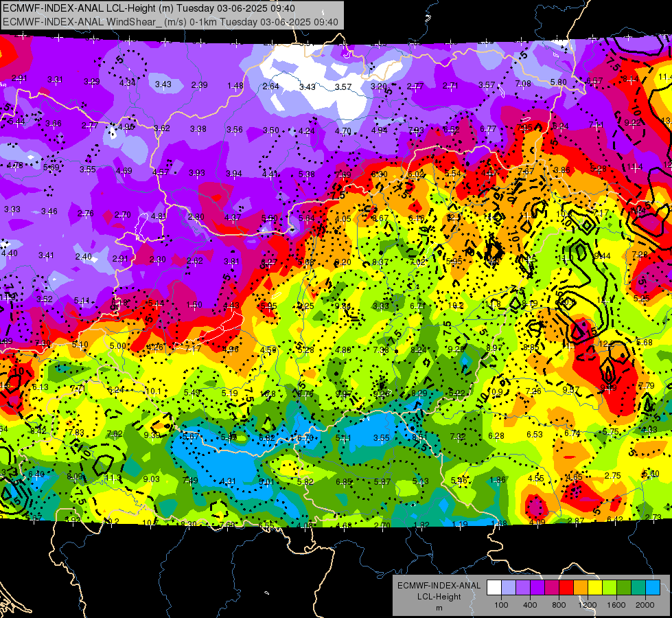Click the wind shear value 4.31
This screenshot has width=672, height=618.
coord(228,481)
